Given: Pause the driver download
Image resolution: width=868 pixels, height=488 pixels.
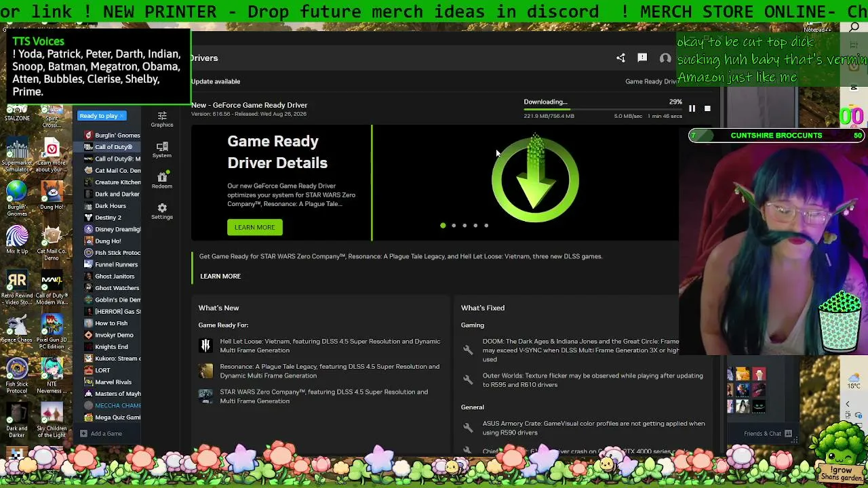Looking at the screenshot, I should (x=692, y=108).
